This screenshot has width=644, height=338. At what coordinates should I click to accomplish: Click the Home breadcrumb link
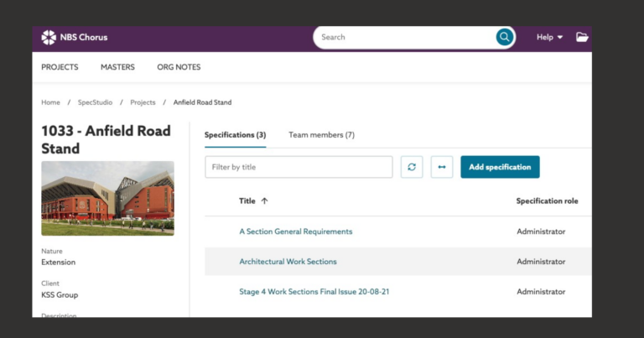[50, 102]
